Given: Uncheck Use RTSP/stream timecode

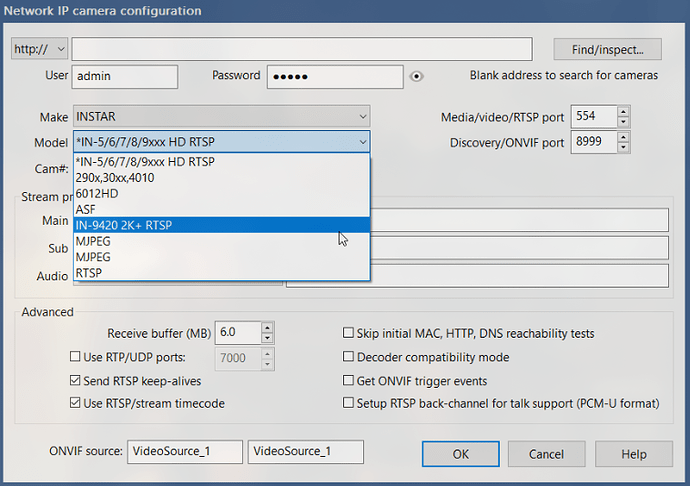Looking at the screenshot, I should [x=75, y=403].
